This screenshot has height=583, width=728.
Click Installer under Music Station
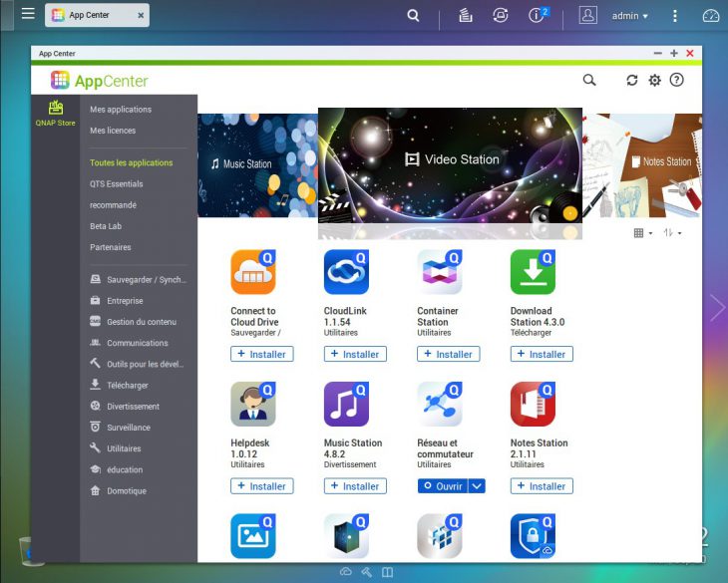(354, 486)
